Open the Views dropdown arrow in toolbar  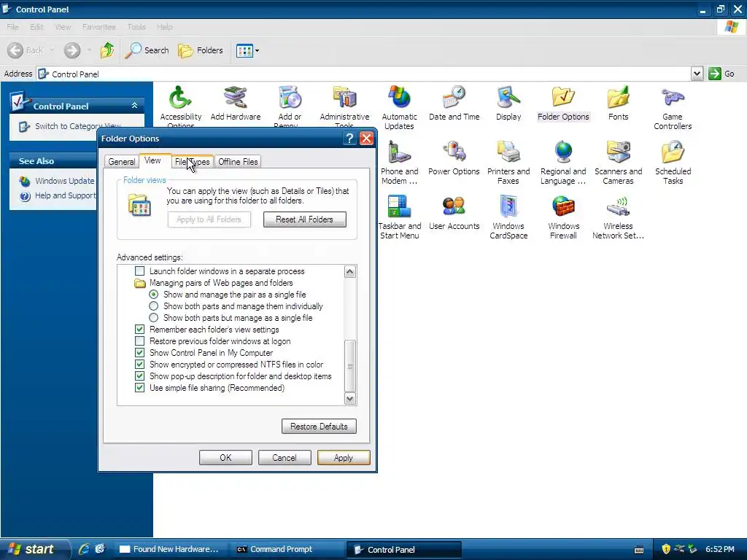click(258, 50)
